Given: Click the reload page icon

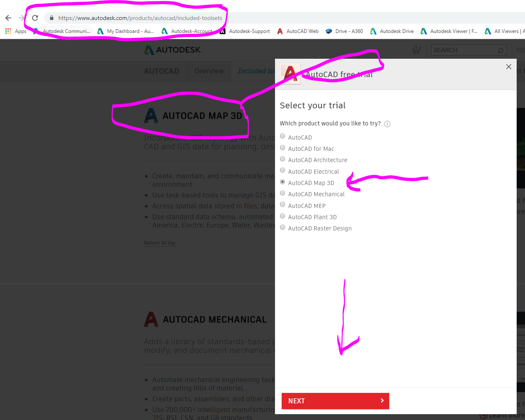Looking at the screenshot, I should tap(35, 18).
